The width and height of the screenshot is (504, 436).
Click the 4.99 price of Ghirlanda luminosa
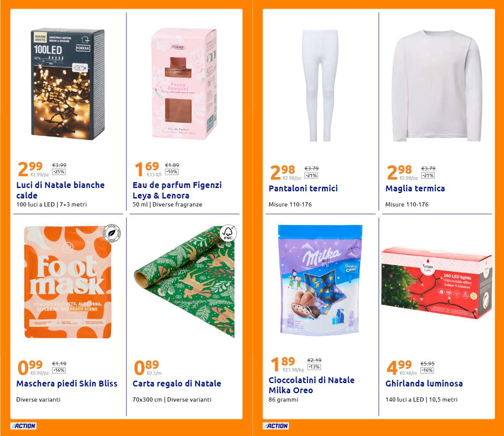399,367
